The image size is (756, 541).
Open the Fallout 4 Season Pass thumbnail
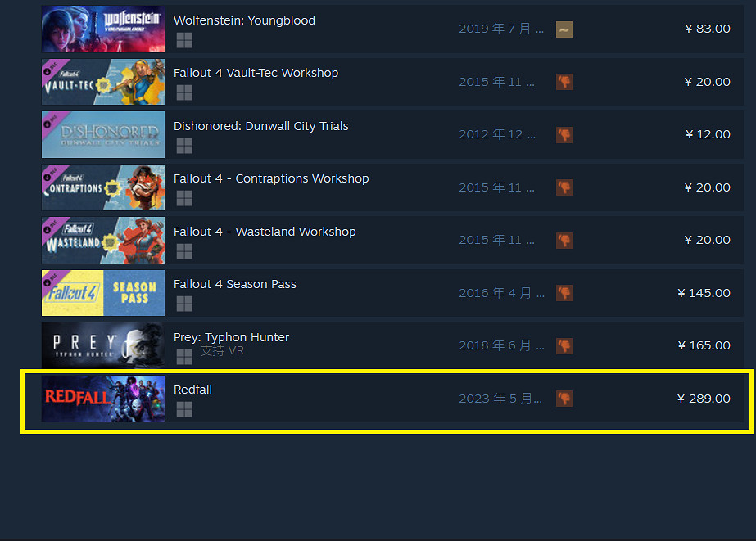pos(103,293)
